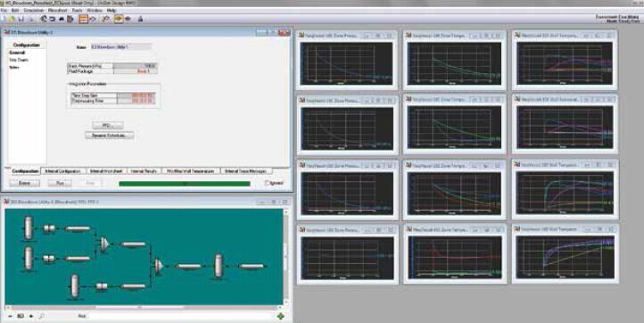Click the Run button

point(60,183)
